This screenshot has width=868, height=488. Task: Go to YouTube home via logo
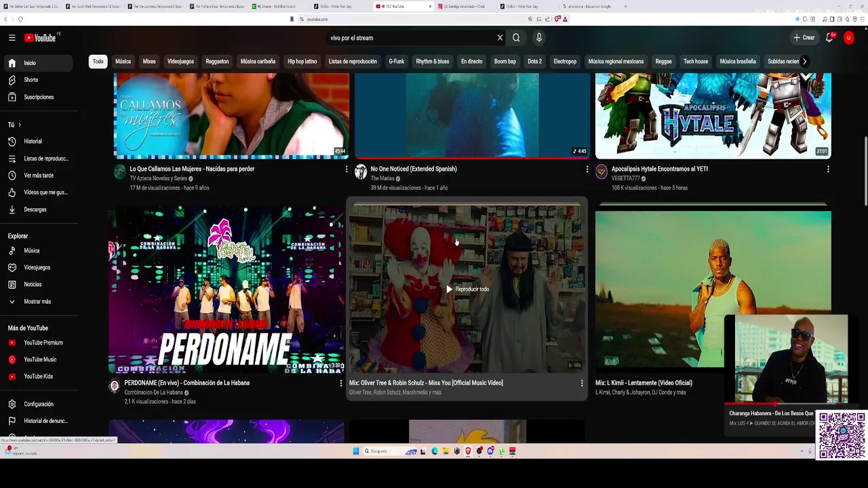(41, 38)
